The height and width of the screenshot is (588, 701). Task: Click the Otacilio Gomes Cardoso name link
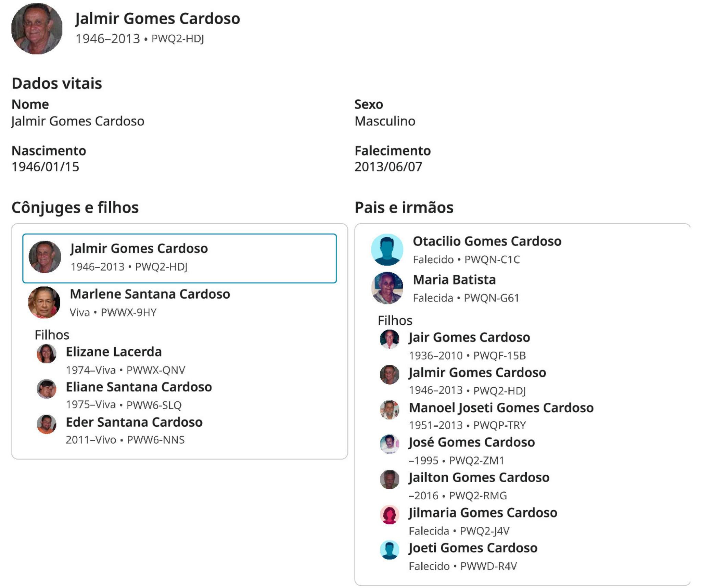[487, 241]
